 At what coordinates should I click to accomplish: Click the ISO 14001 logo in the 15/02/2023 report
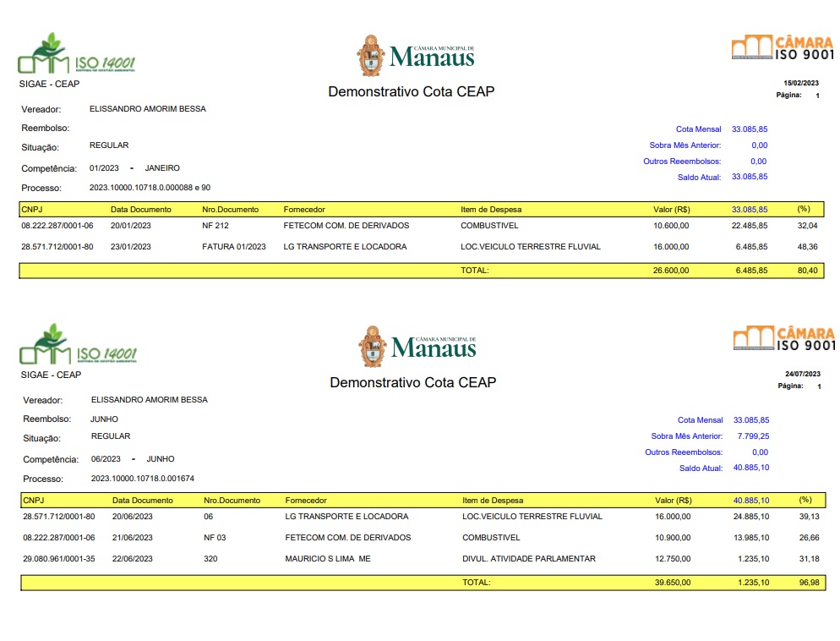[77, 53]
